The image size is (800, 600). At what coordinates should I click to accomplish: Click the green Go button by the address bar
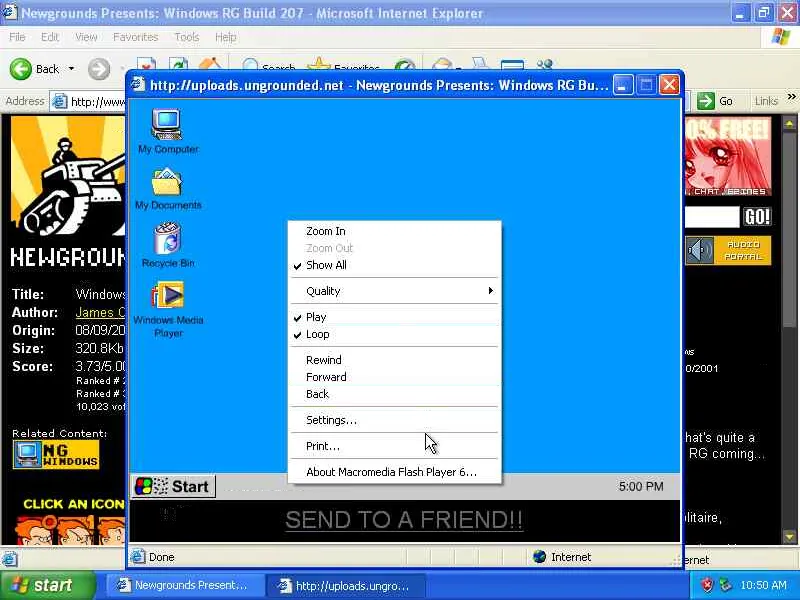(715, 101)
